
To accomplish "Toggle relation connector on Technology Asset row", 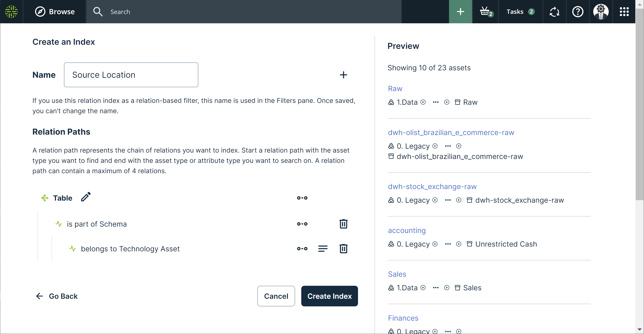I will click(302, 249).
